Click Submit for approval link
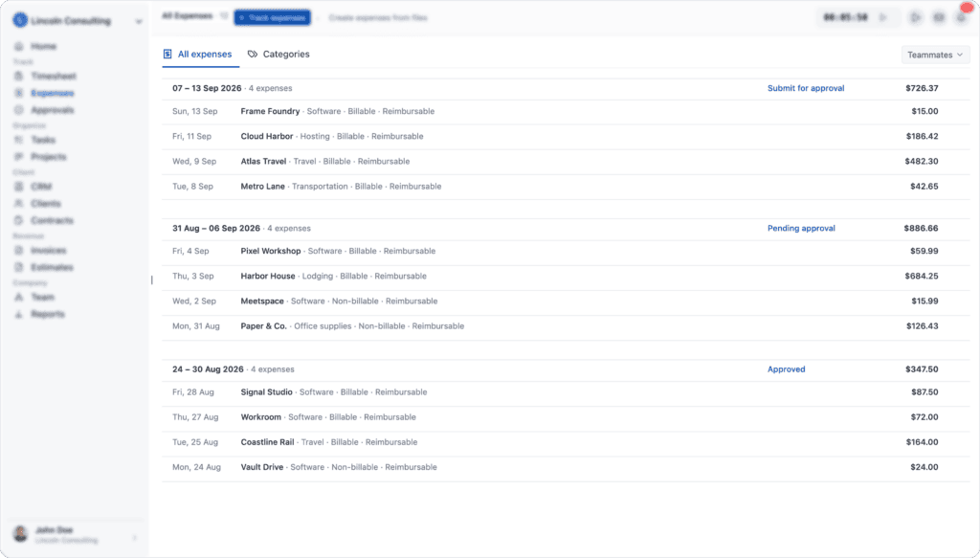 pyautogui.click(x=806, y=88)
